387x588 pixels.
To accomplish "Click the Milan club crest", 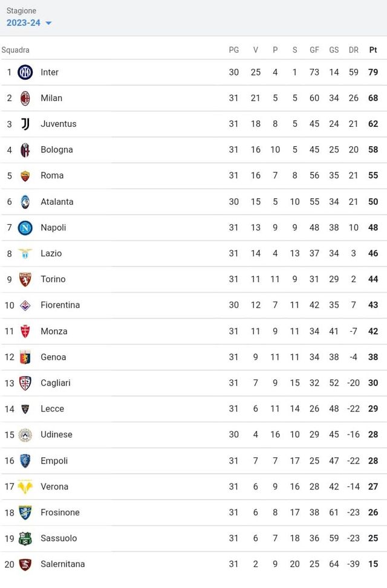I will (x=25, y=98).
